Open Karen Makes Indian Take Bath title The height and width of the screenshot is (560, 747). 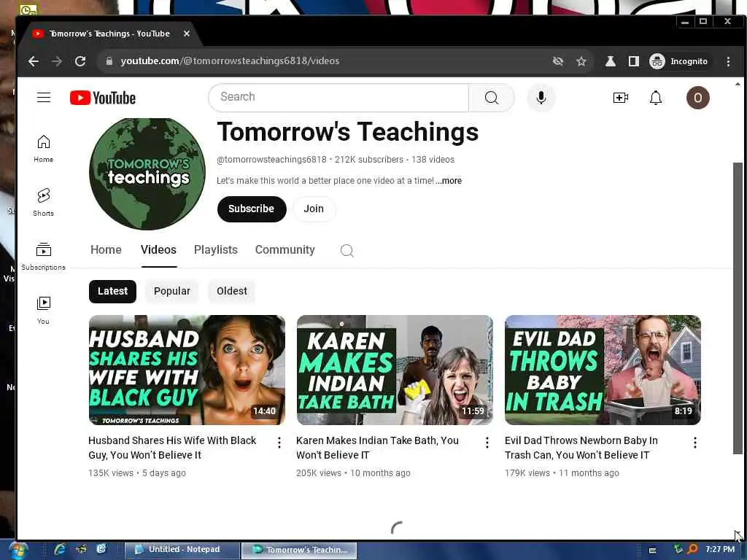click(377, 448)
